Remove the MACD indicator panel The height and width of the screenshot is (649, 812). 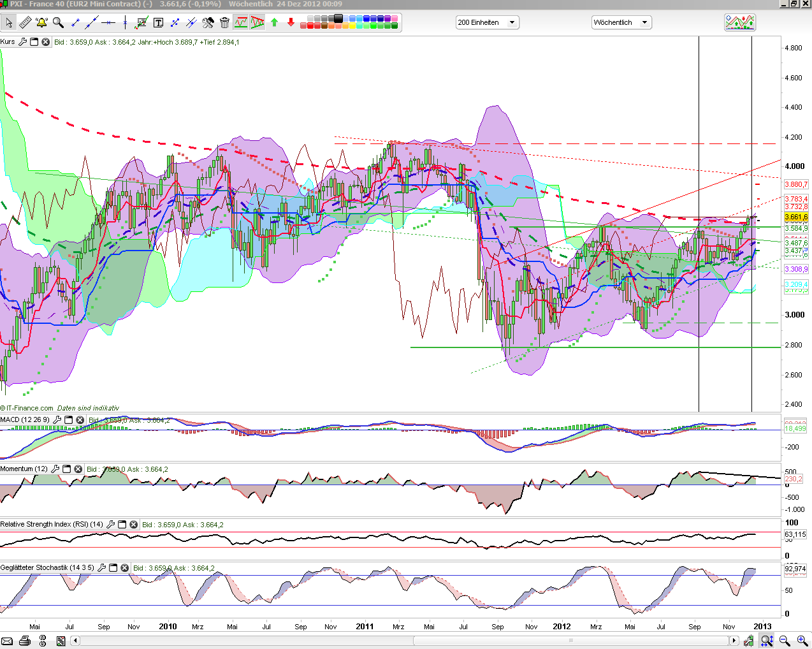(80, 419)
